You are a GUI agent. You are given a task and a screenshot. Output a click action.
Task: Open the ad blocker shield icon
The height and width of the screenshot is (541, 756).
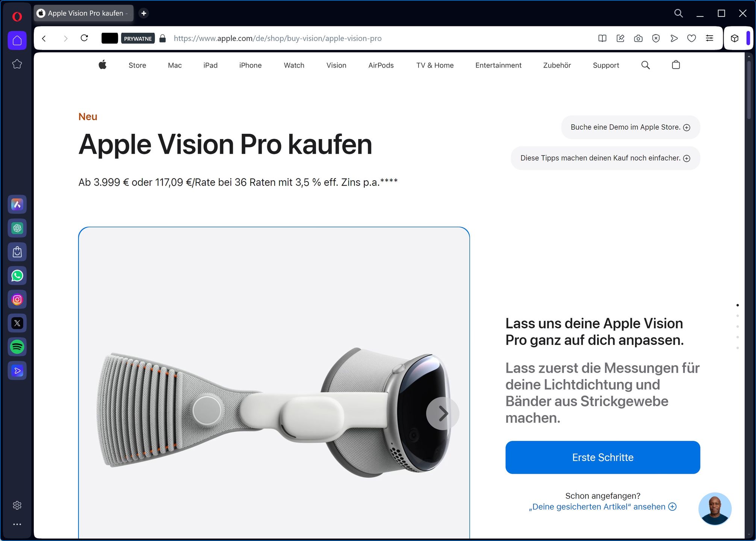656,38
